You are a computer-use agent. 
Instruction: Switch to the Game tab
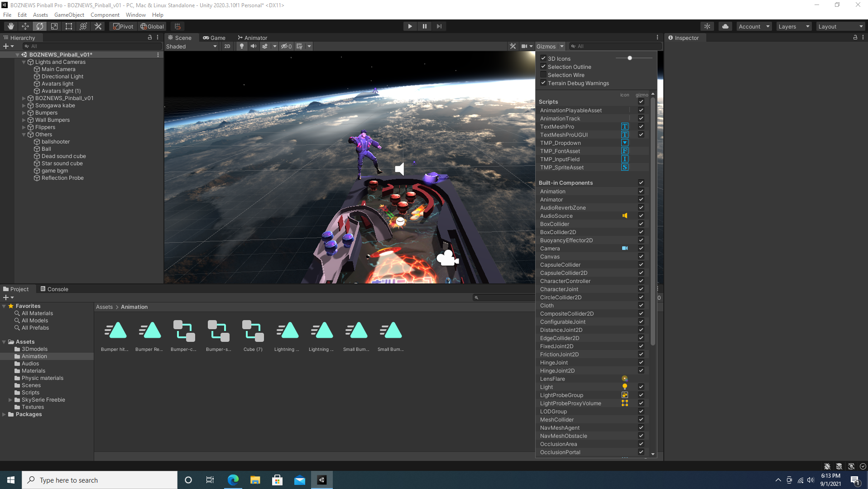[214, 38]
